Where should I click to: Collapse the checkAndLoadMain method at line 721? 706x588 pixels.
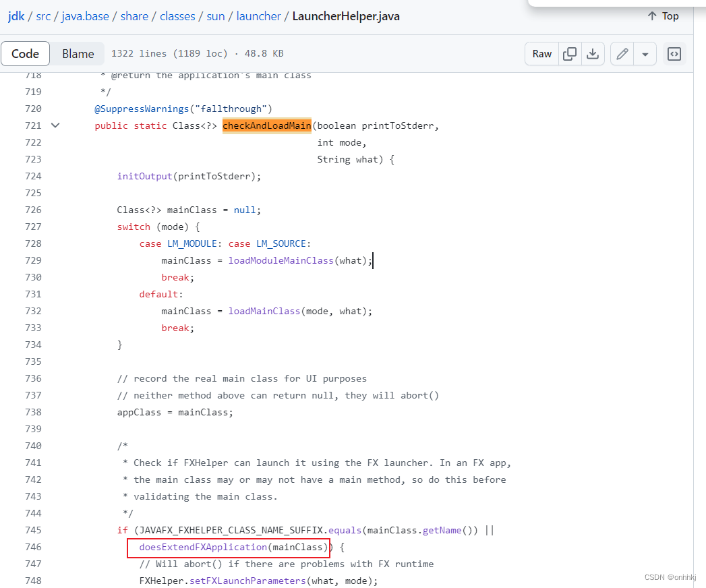click(55, 125)
